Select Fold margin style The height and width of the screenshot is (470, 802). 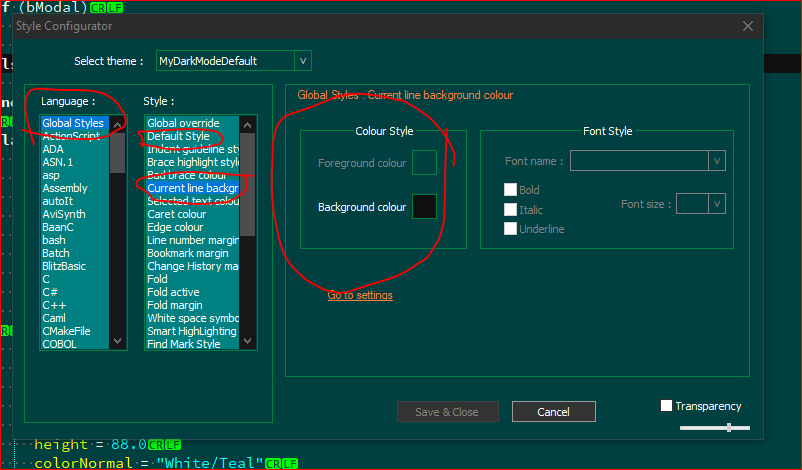tap(192, 305)
